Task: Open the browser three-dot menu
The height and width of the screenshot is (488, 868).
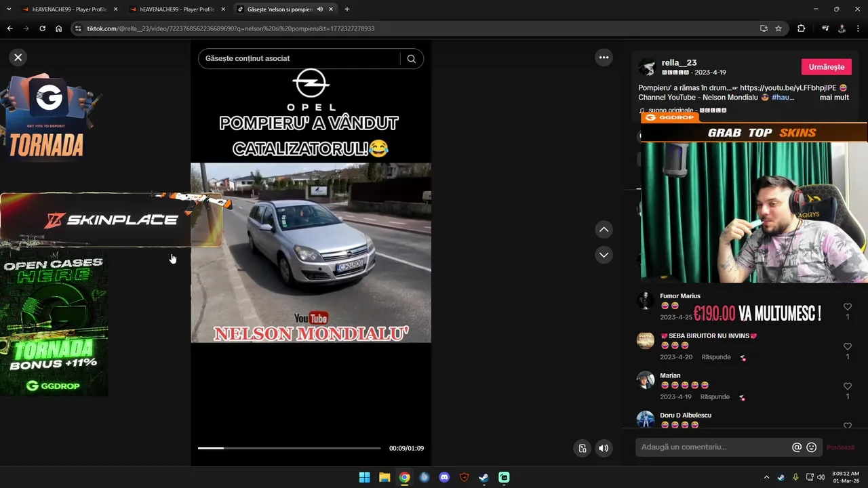Action: pyautogui.click(x=858, y=28)
